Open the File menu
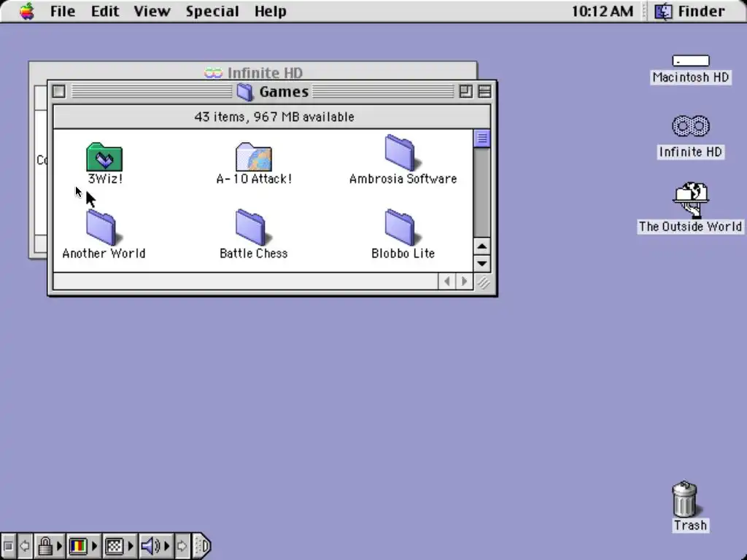The width and height of the screenshot is (747, 560). pyautogui.click(x=63, y=11)
